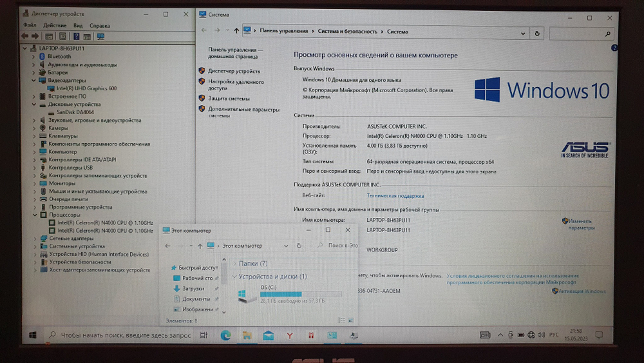Select SanDisk DA4064 disk

(x=75, y=112)
